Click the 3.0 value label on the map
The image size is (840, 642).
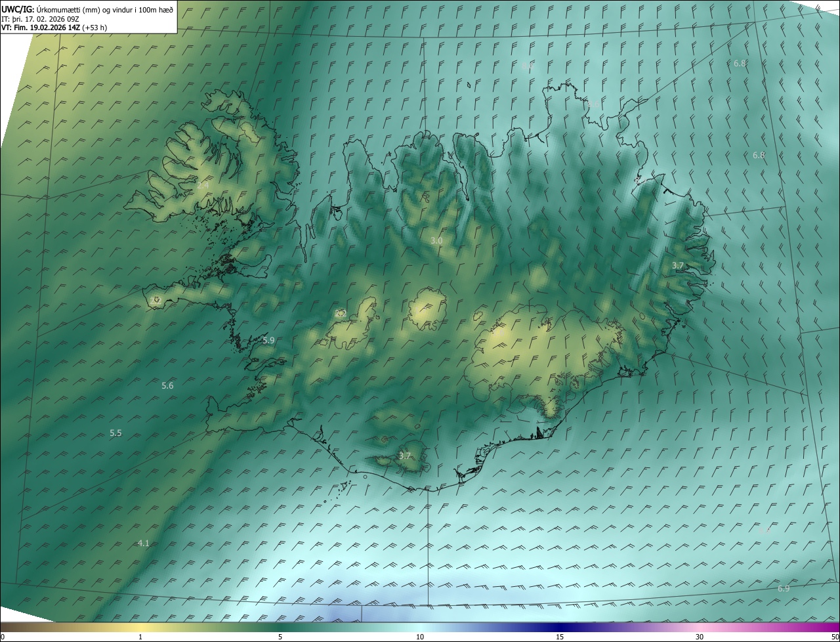[x=436, y=241]
